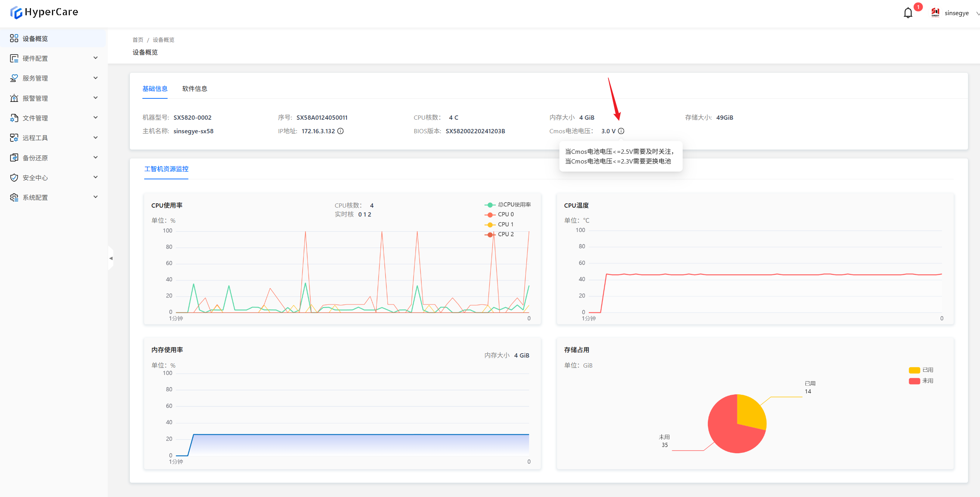
Task: Toggle 总CPU使用率 series in the chart legend
Action: 508,205
